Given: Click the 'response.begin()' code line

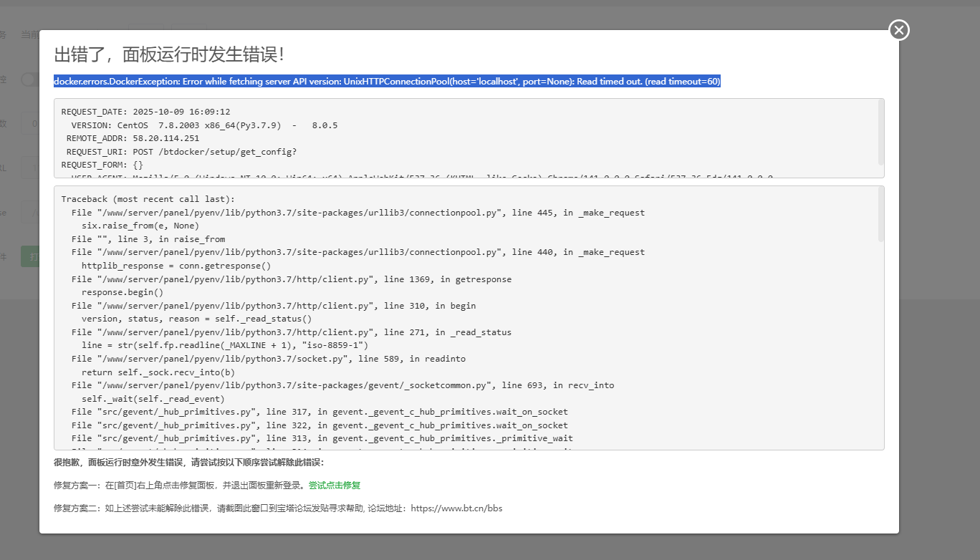Looking at the screenshot, I should tap(123, 292).
